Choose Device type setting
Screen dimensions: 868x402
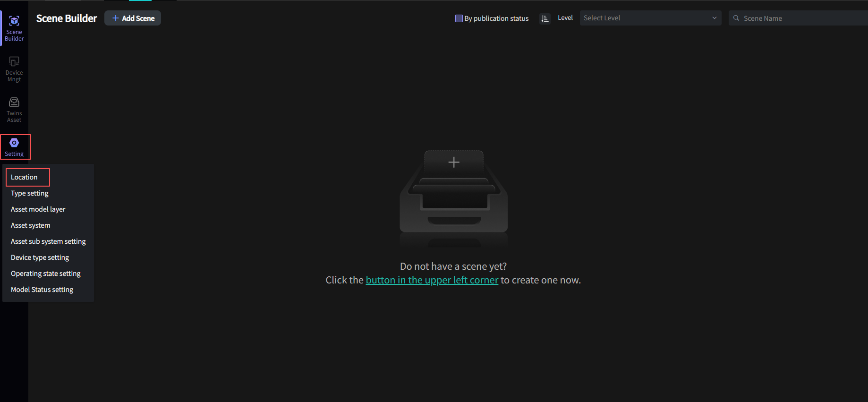click(40, 257)
